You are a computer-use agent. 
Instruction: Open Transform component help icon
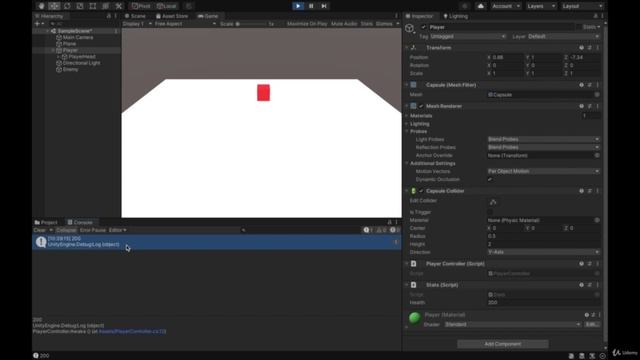581,48
